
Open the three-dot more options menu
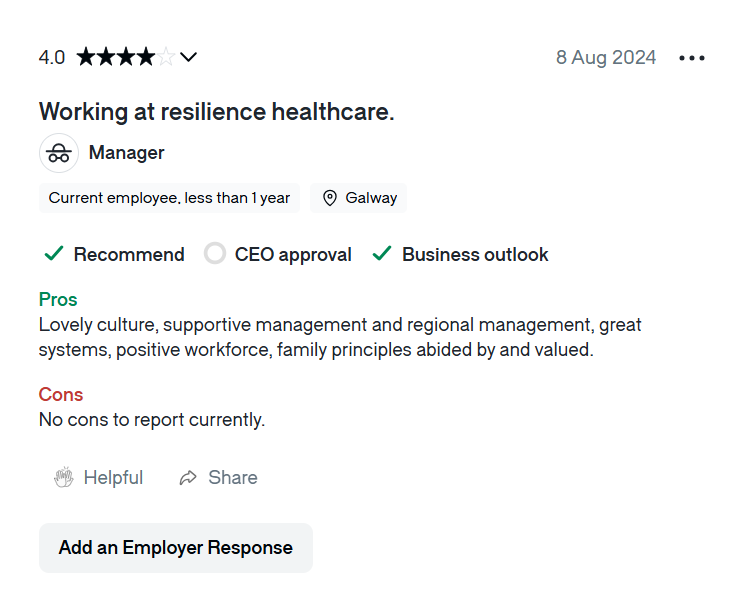click(692, 58)
